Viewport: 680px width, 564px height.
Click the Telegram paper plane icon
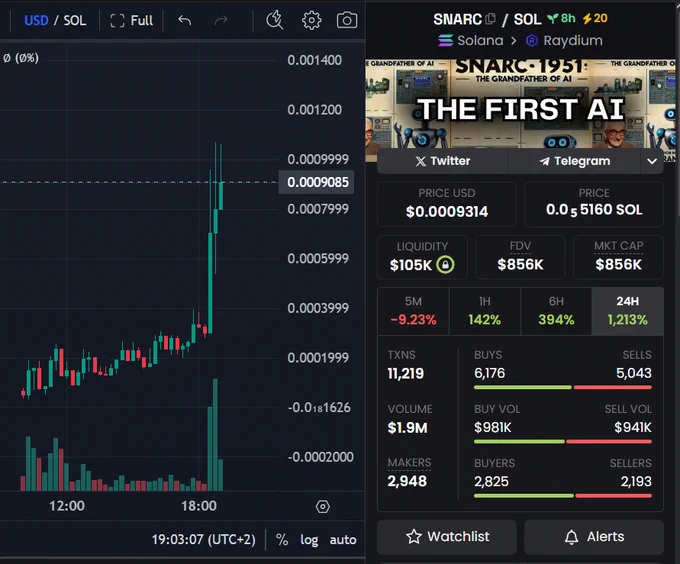[x=544, y=161]
